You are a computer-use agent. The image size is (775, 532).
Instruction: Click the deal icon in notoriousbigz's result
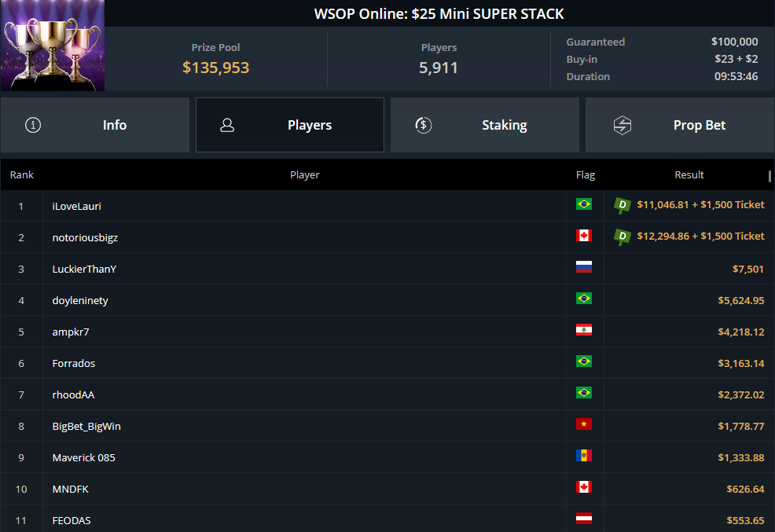pyautogui.click(x=623, y=237)
